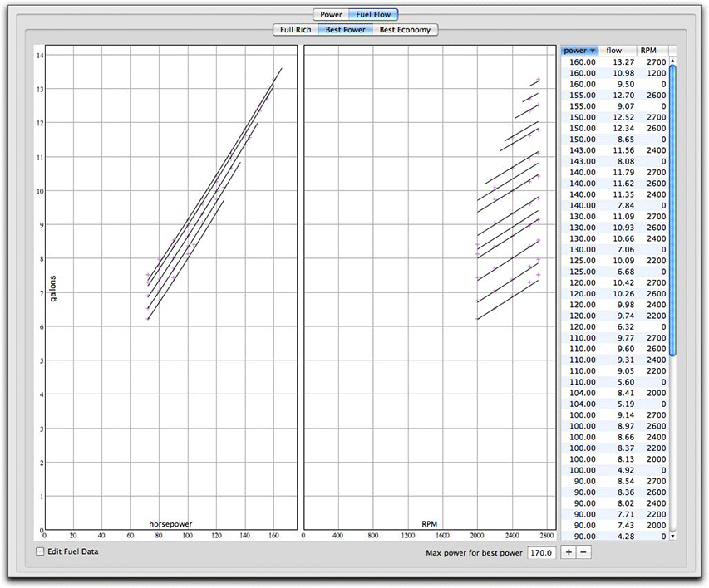
Task: Select the row with flow 7.71
Action: pyautogui.click(x=615, y=514)
